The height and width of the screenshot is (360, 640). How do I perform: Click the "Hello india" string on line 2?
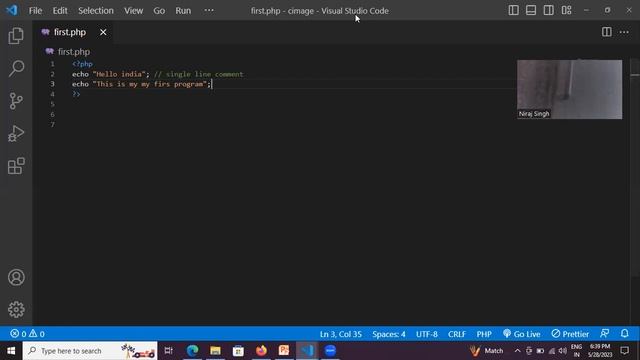coord(119,74)
